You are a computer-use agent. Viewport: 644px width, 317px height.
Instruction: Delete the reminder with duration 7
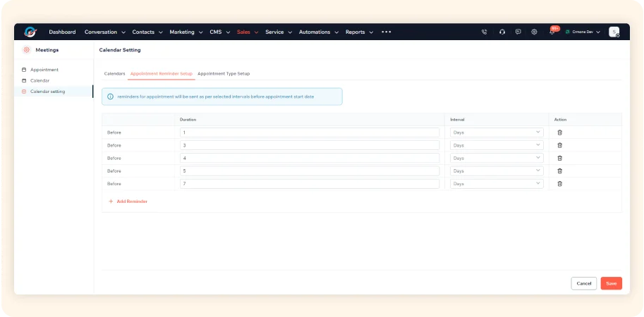[559, 184]
